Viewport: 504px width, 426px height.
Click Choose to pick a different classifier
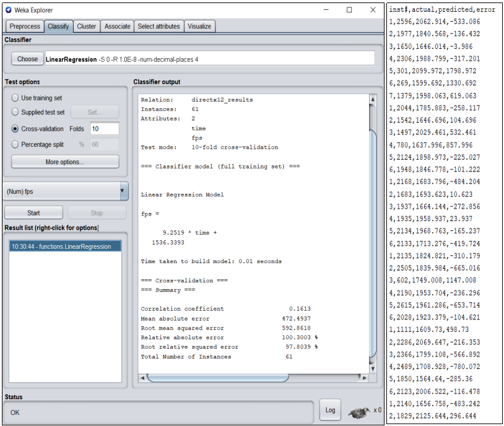coord(27,59)
